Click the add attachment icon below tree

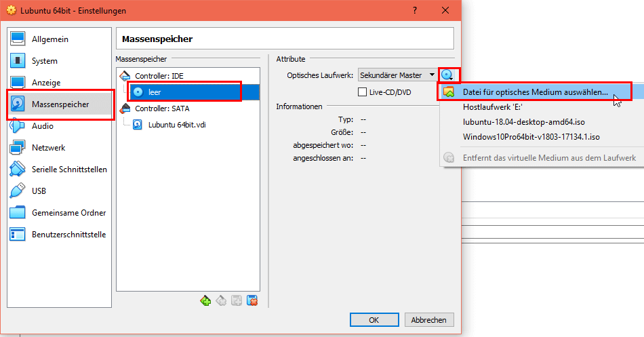click(x=237, y=301)
